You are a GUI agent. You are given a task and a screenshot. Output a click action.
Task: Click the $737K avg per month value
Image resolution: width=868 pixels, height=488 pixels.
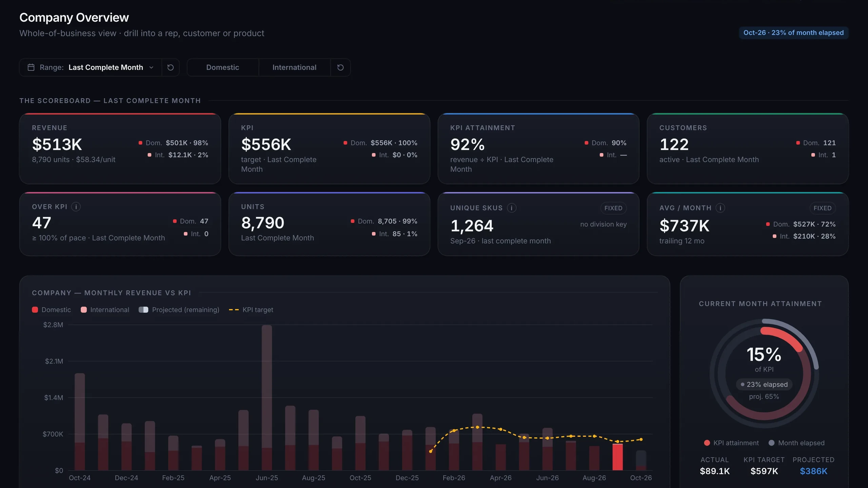684,226
